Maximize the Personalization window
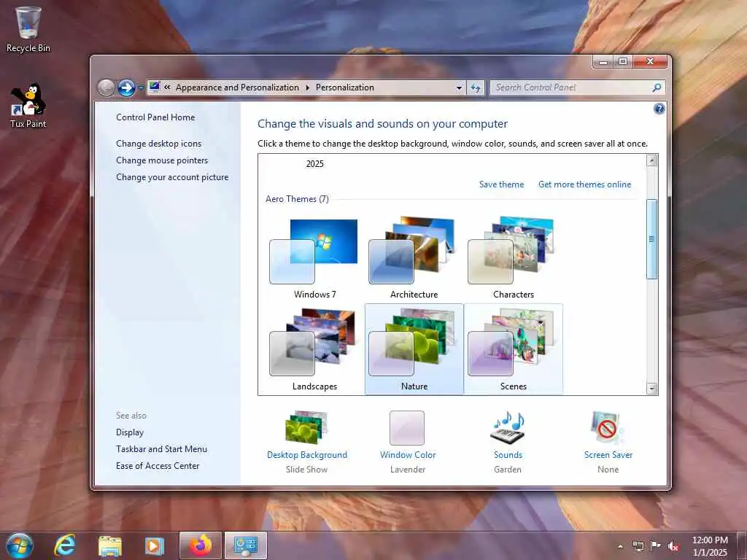This screenshot has width=747, height=560. (623, 62)
